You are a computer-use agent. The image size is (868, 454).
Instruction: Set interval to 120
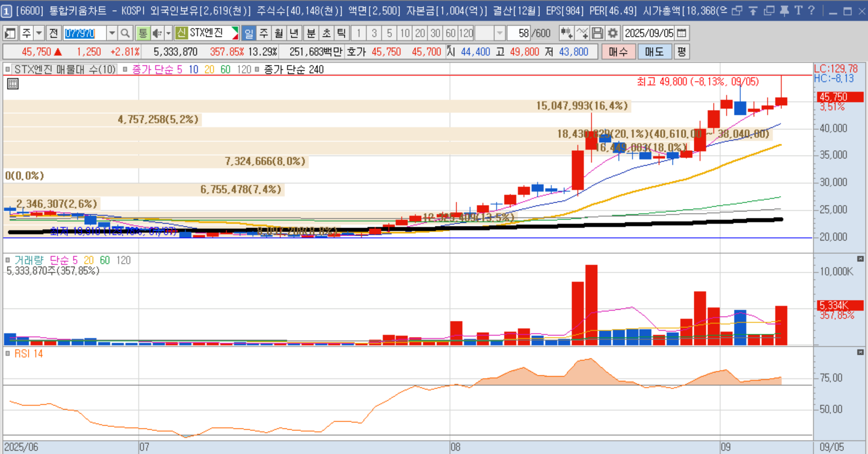(466, 33)
